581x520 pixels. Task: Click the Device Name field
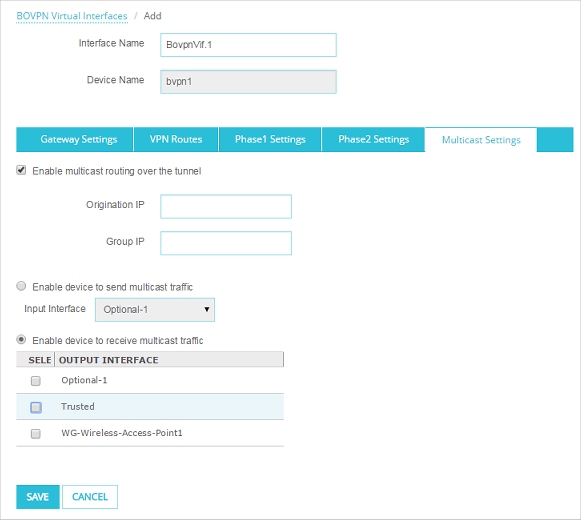(x=248, y=82)
